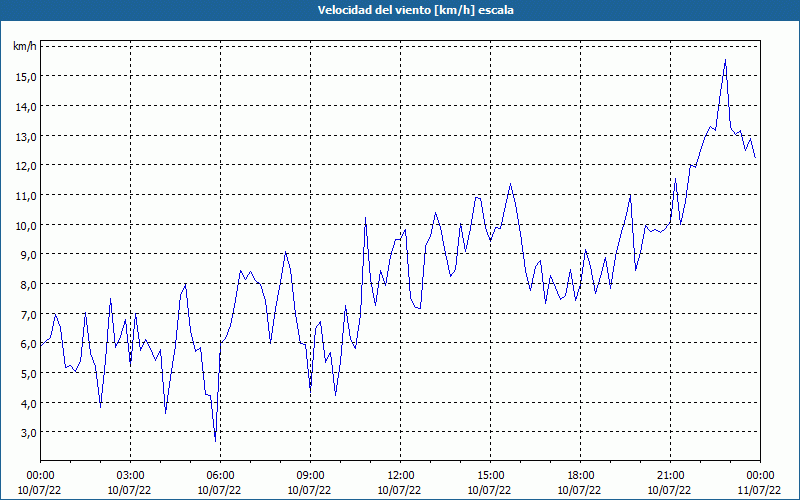Click the 15,0 y-axis label
Image resolution: width=800 pixels, height=500 pixels.
click(26, 77)
